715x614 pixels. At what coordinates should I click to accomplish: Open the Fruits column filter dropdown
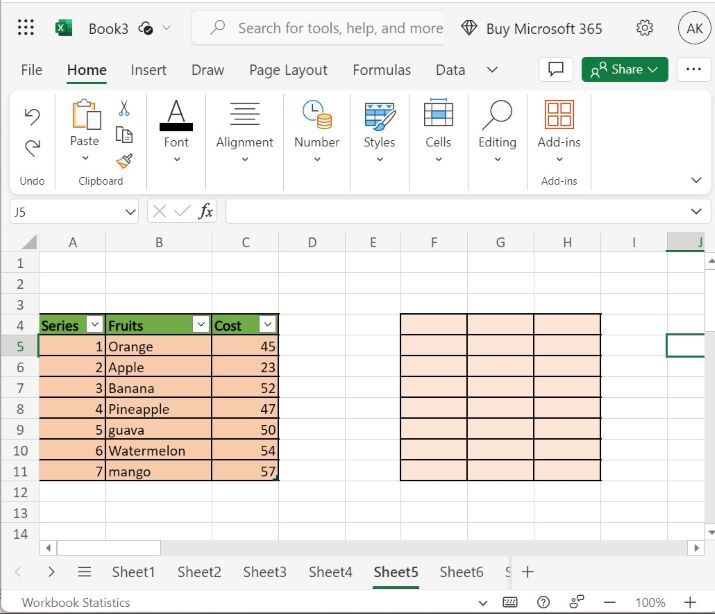(201, 324)
